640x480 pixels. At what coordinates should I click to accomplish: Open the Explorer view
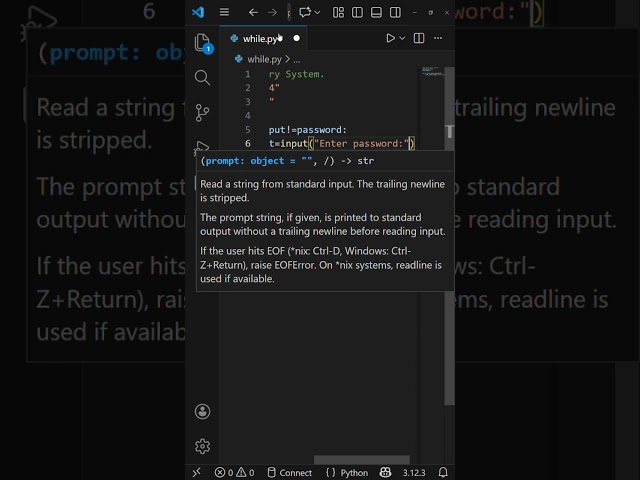pos(203,43)
